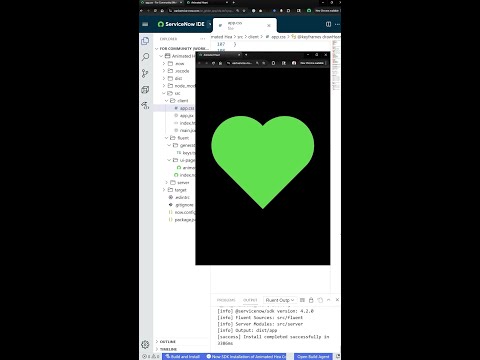The width and height of the screenshot is (480, 360).
Task: Open Explorer panel more actions ellipsis
Action: point(203,39)
